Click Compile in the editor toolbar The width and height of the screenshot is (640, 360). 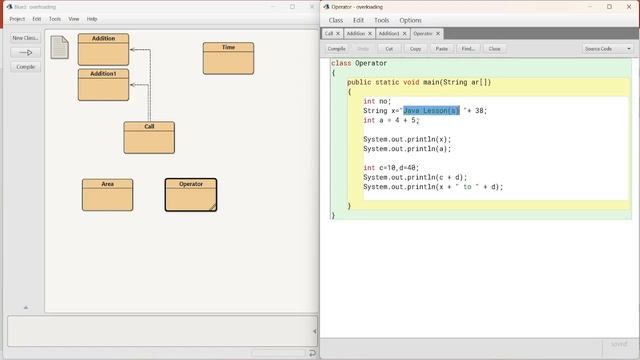336,49
